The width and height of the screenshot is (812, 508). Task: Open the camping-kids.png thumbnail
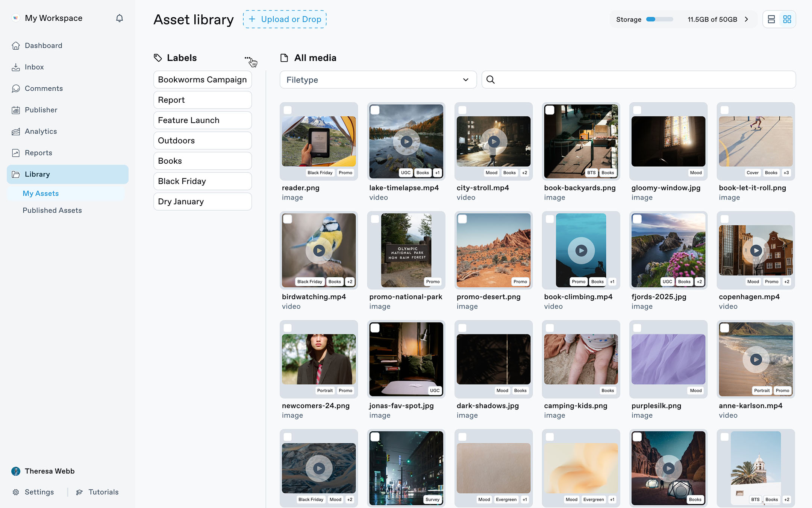pos(581,359)
